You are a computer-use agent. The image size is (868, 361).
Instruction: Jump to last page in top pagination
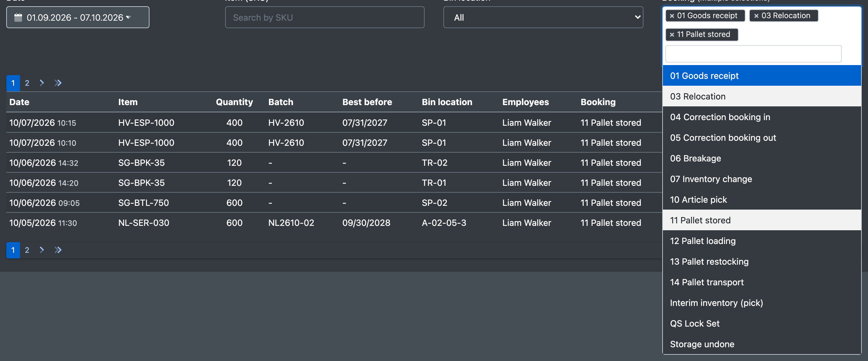point(58,83)
